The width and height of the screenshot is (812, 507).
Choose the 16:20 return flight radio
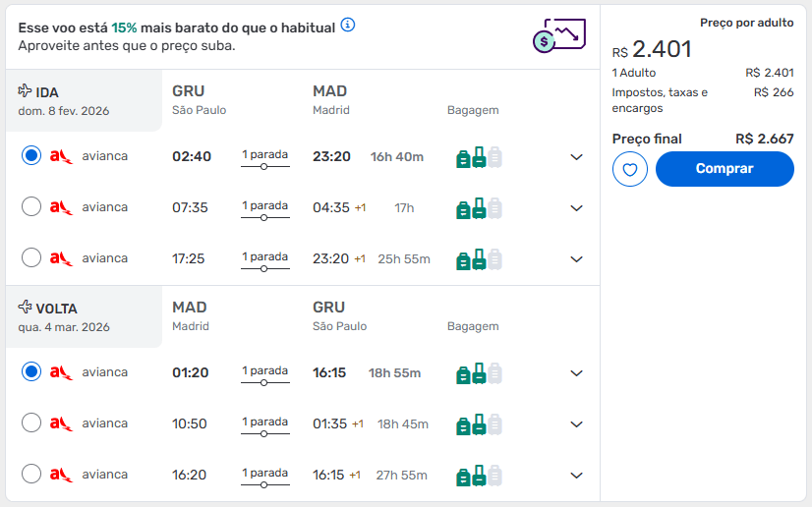[x=31, y=474]
